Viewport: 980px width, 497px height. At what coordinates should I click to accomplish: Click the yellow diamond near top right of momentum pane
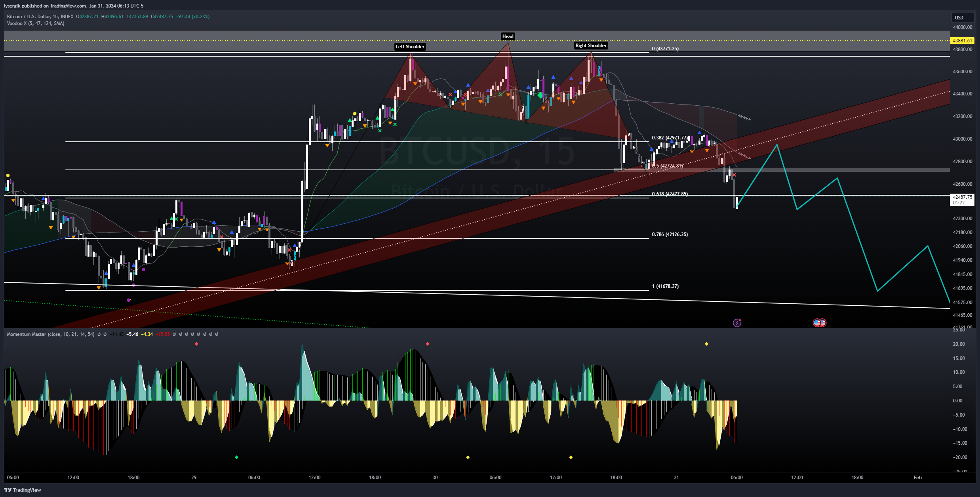pyautogui.click(x=706, y=344)
